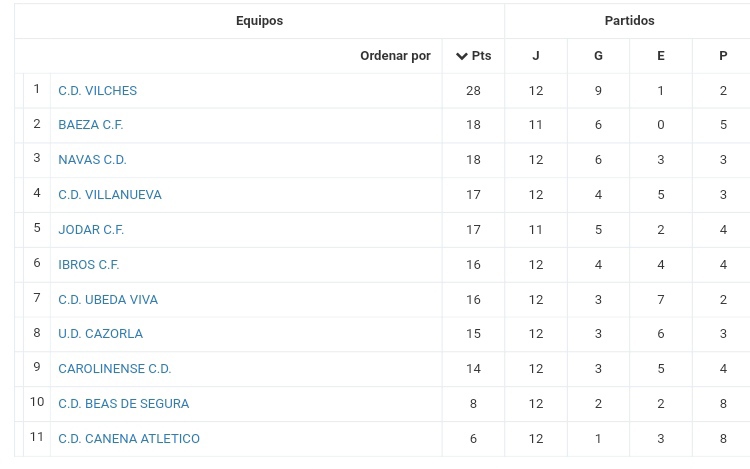Open C.D. VILCHES team link
The width and height of the screenshot is (750, 469).
[x=98, y=91]
